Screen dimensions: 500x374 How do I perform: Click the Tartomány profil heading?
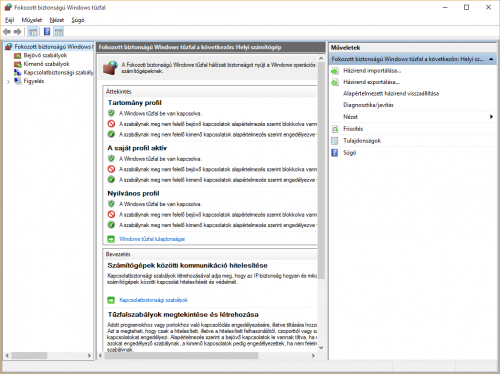(135, 103)
